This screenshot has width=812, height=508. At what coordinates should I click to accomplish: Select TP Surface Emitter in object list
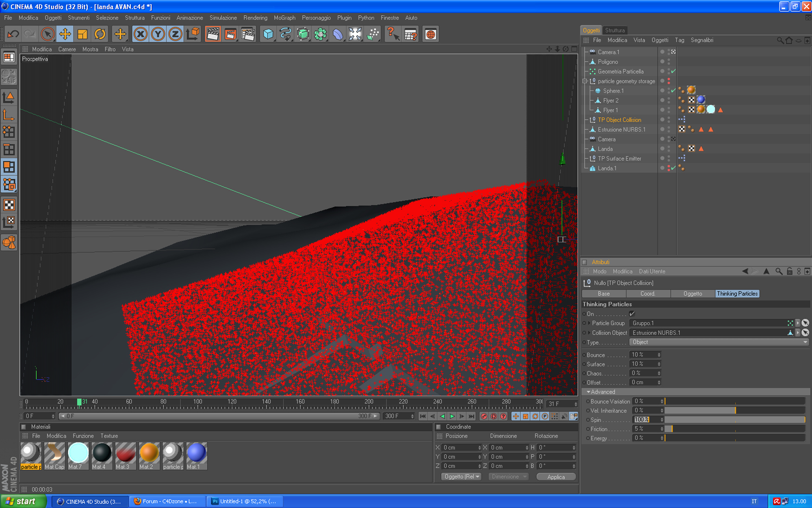pyautogui.click(x=619, y=159)
